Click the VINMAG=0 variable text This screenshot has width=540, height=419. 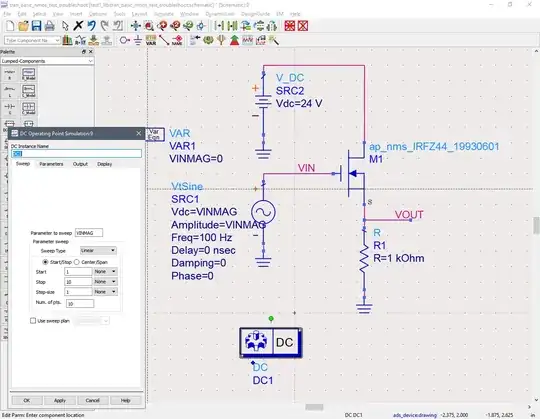pyautogui.click(x=196, y=159)
